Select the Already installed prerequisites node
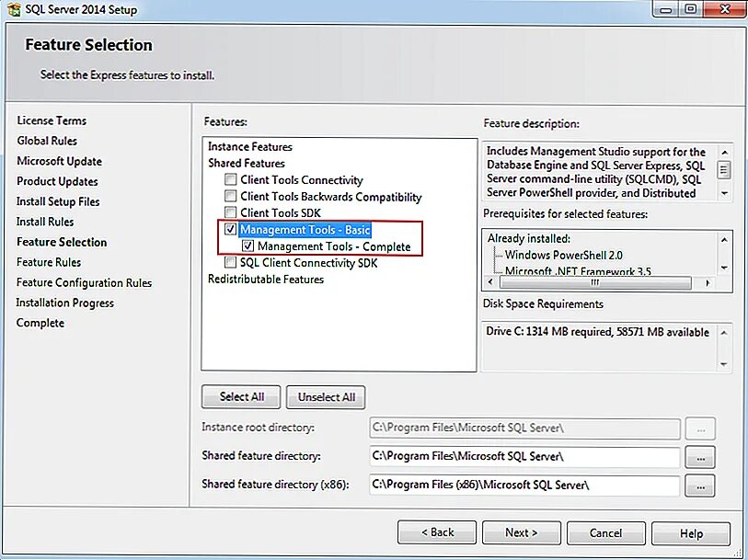 pyautogui.click(x=528, y=238)
